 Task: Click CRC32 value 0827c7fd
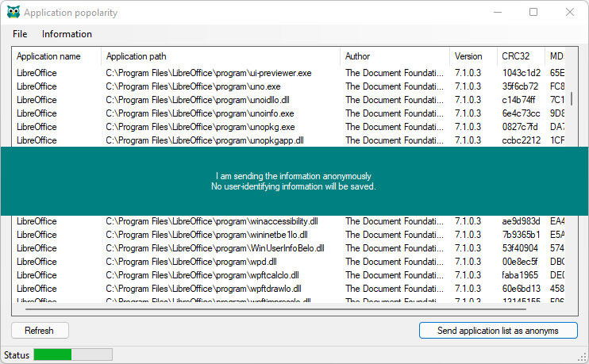[520, 127]
